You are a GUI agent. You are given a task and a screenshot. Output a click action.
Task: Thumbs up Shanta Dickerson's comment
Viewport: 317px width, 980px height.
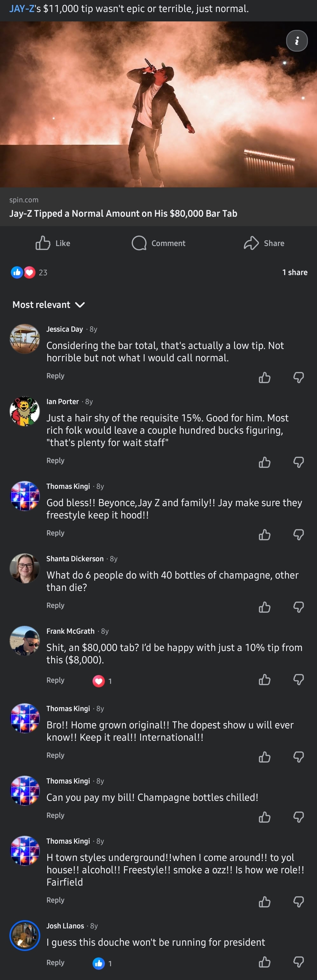point(264,607)
